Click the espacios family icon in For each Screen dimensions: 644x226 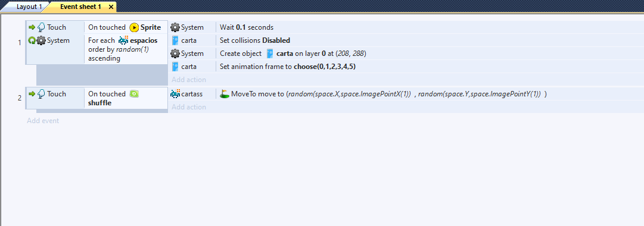(x=123, y=40)
